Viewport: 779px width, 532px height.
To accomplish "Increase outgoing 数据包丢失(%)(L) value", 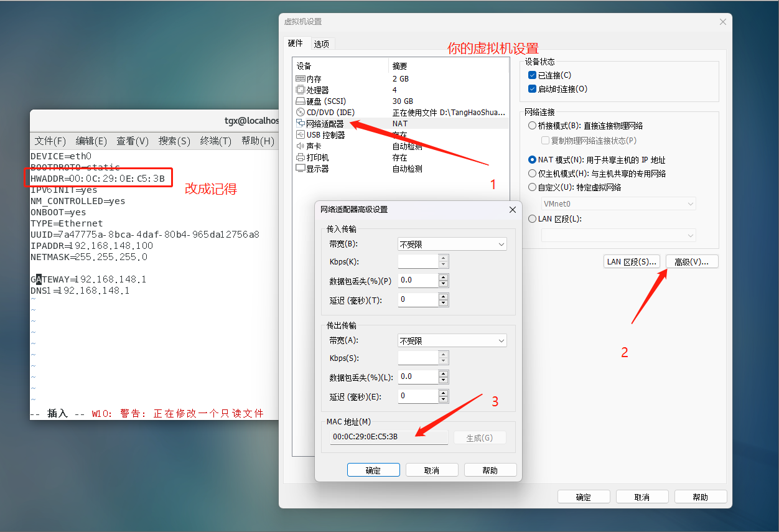I will (x=443, y=373).
